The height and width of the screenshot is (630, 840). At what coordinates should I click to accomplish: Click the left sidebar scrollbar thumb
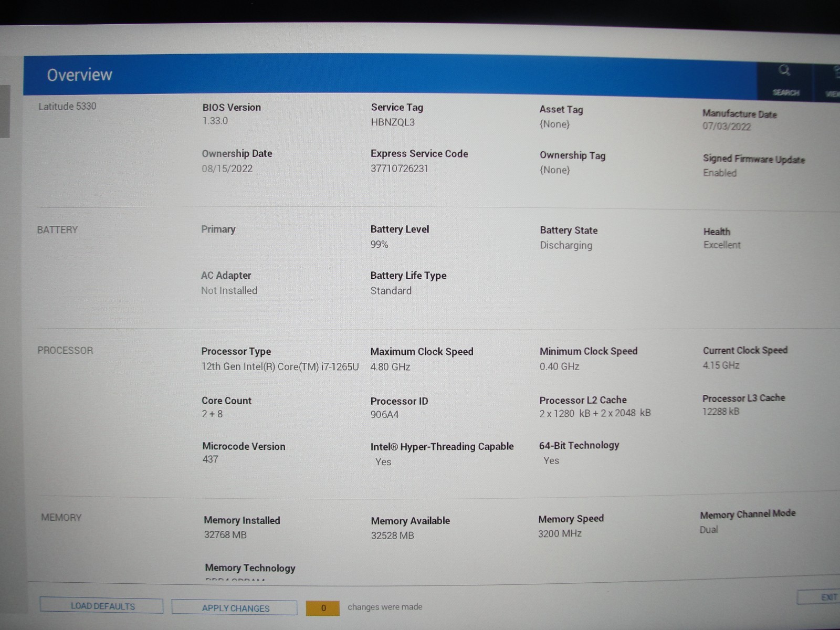click(x=5, y=111)
